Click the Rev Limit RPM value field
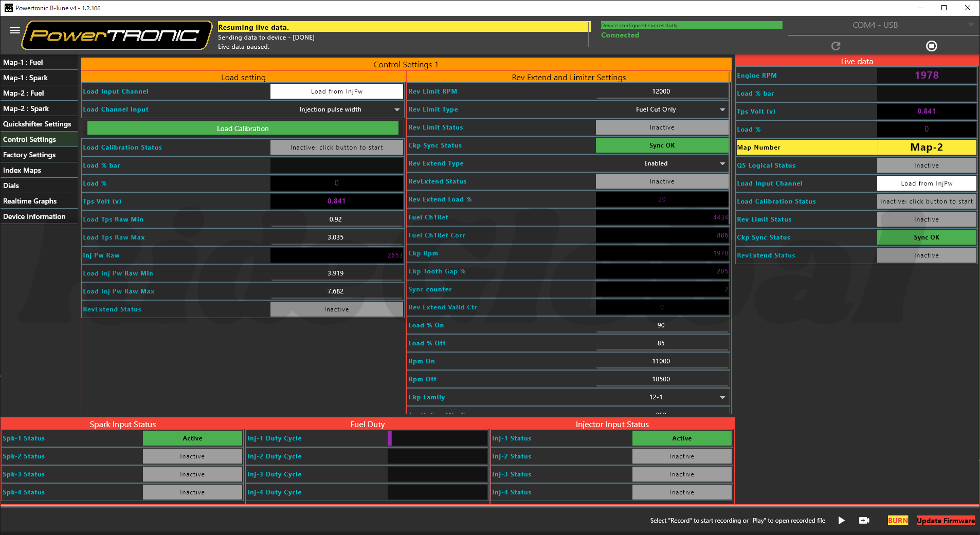The image size is (980, 535). 661,91
